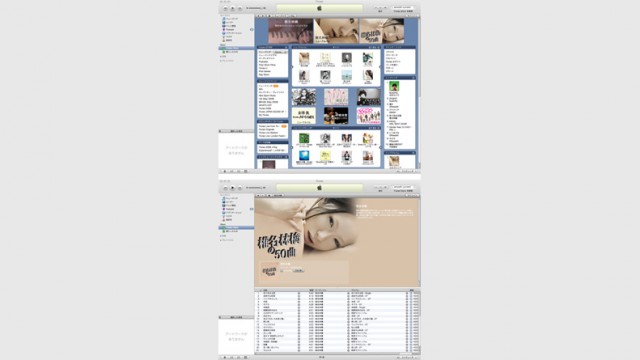Click the Apple logo in top LCD display
This screenshot has width=640, height=360.
[x=320, y=8]
